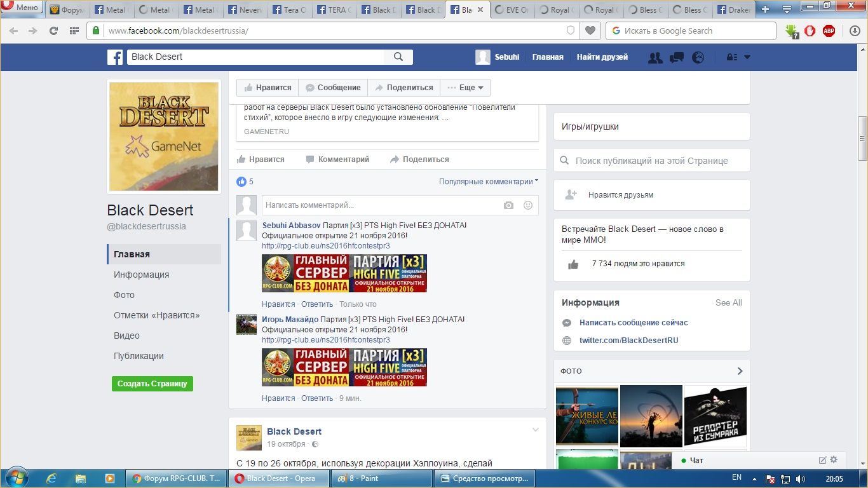Open Opera downloads arrow icon
The image size is (868, 488).
[x=855, y=30]
